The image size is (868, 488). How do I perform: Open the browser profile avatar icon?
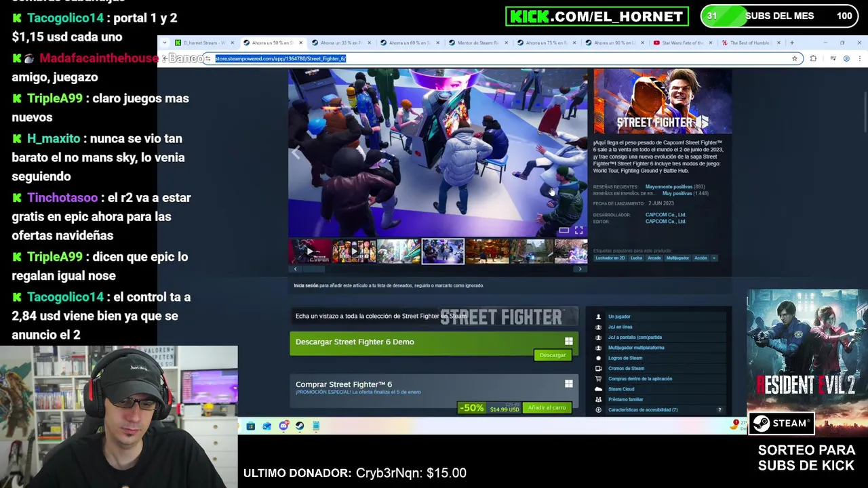click(x=846, y=58)
